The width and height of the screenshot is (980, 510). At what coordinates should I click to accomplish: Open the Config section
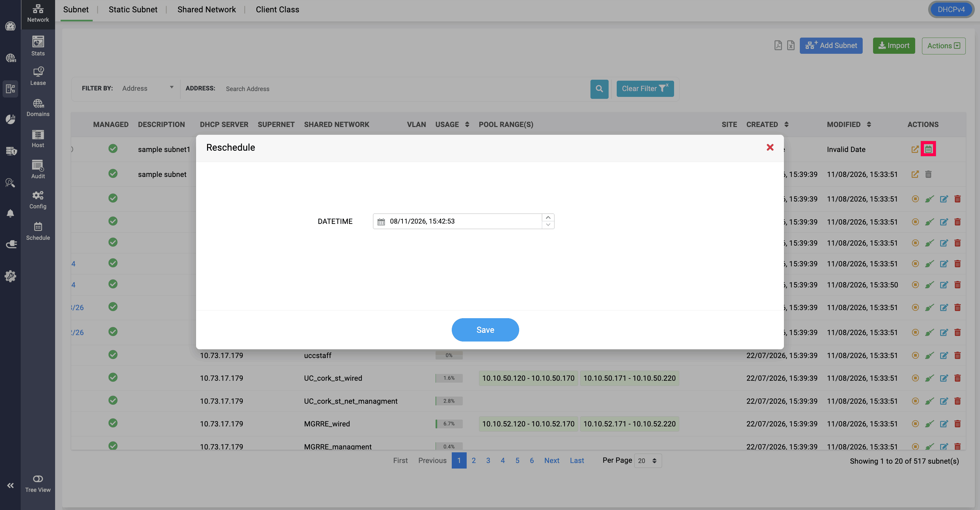click(x=38, y=200)
